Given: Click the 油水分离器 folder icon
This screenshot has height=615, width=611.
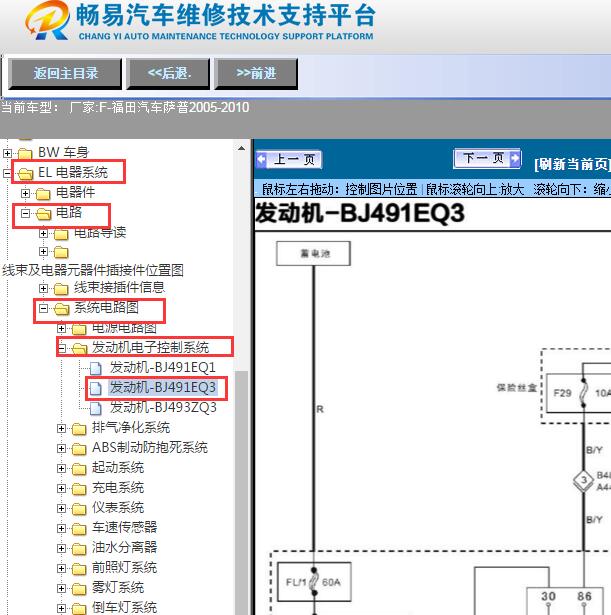Looking at the screenshot, I should point(79,549).
